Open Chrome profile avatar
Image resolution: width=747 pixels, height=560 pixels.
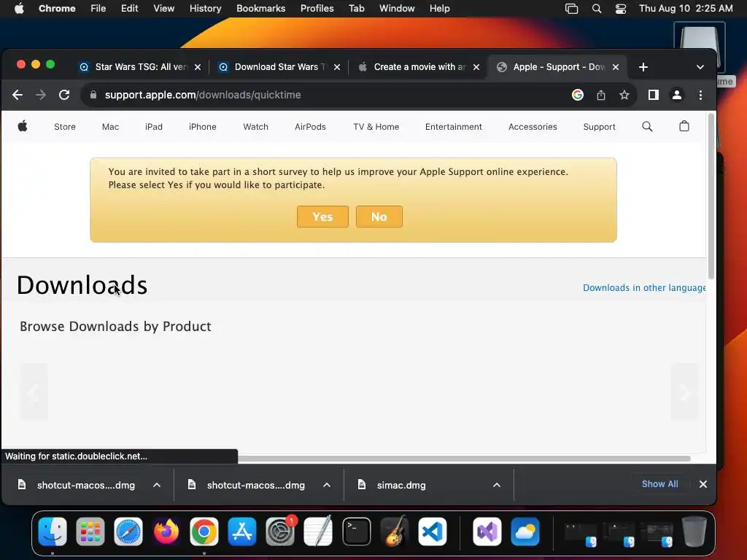tap(676, 95)
